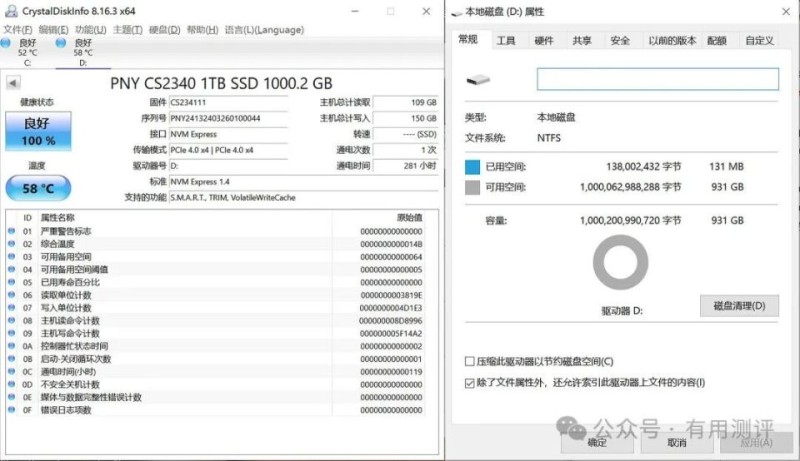This screenshot has height=461, width=800.
Task: Click the previous disk arrow button
Action: (x=13, y=83)
